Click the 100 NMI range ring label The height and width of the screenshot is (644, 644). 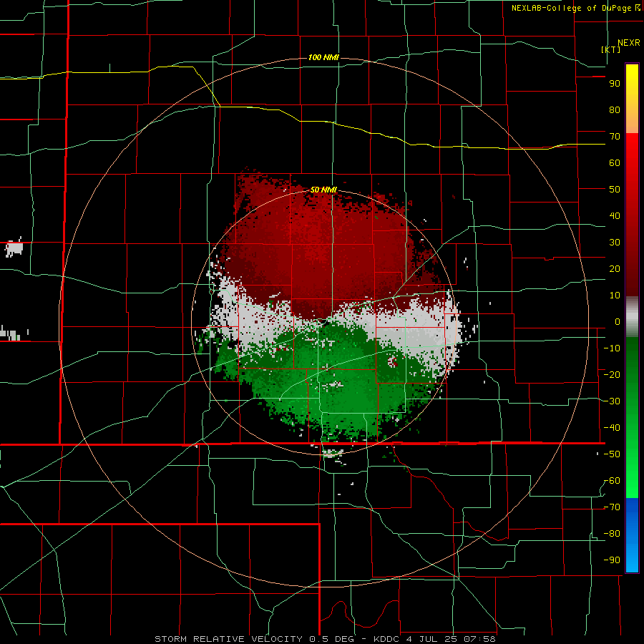(323, 57)
